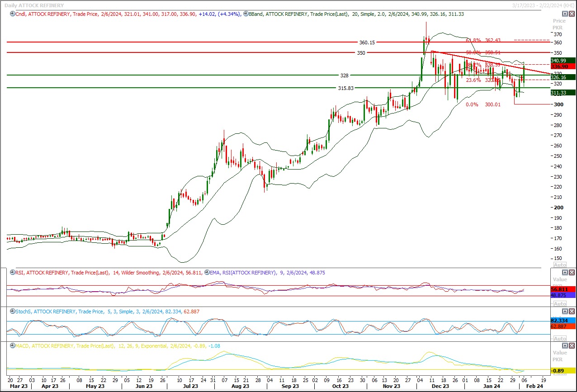Toggle Auto scale on the Stochastic axis
The width and height of the screenshot is (577, 392).
(x=559, y=339)
